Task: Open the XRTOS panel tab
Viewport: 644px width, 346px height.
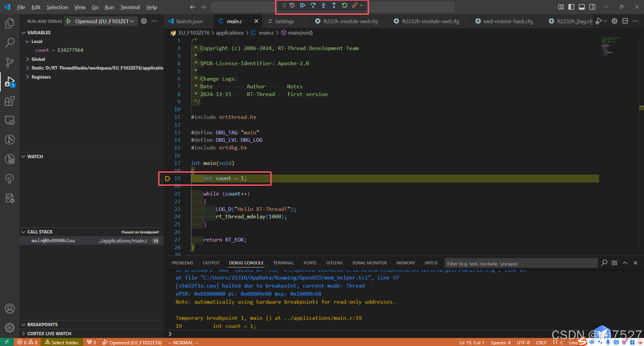Action: [431, 263]
